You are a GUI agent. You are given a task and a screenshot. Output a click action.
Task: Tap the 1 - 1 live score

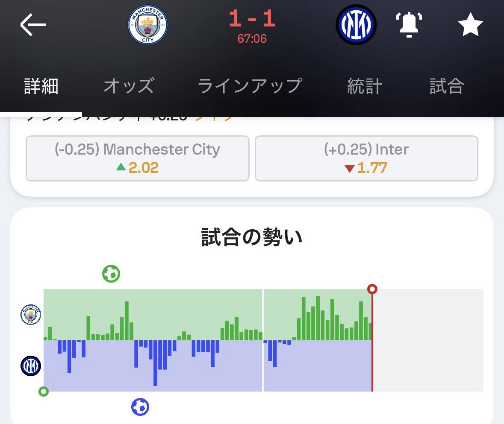tap(252, 19)
